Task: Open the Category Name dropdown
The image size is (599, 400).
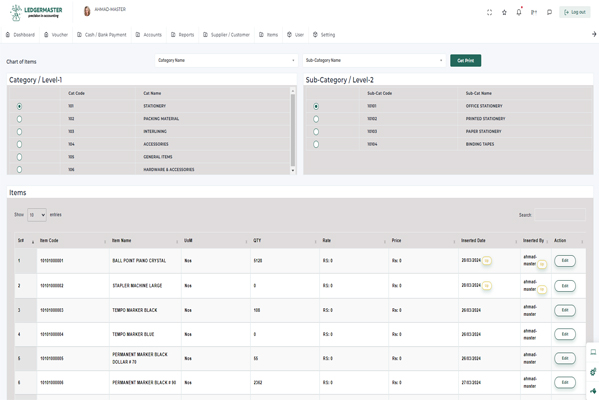Action: coord(226,60)
